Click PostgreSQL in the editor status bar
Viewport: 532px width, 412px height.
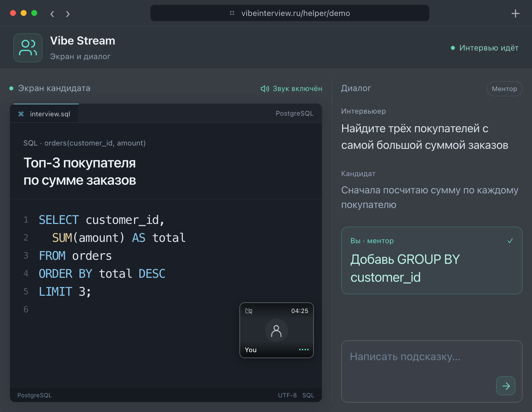(x=35, y=395)
